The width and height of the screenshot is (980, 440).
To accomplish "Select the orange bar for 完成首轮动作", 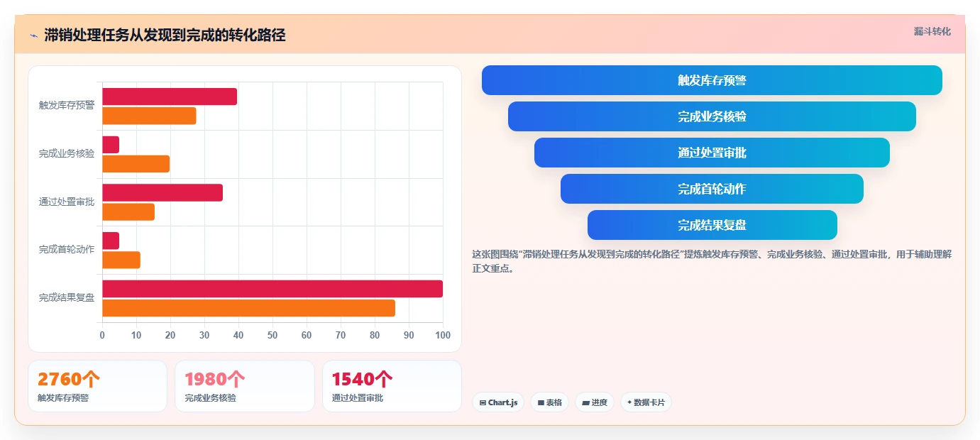I will (121, 260).
